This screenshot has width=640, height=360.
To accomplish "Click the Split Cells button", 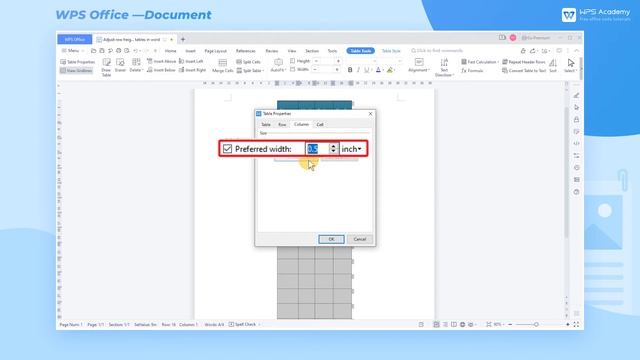I will tap(249, 62).
